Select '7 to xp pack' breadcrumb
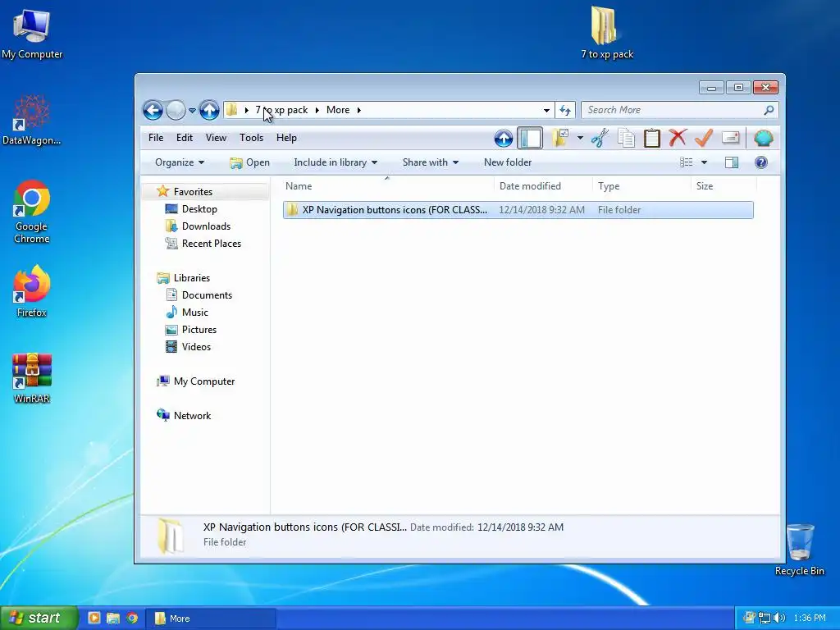Screen dimensions: 840x630 click(281, 110)
